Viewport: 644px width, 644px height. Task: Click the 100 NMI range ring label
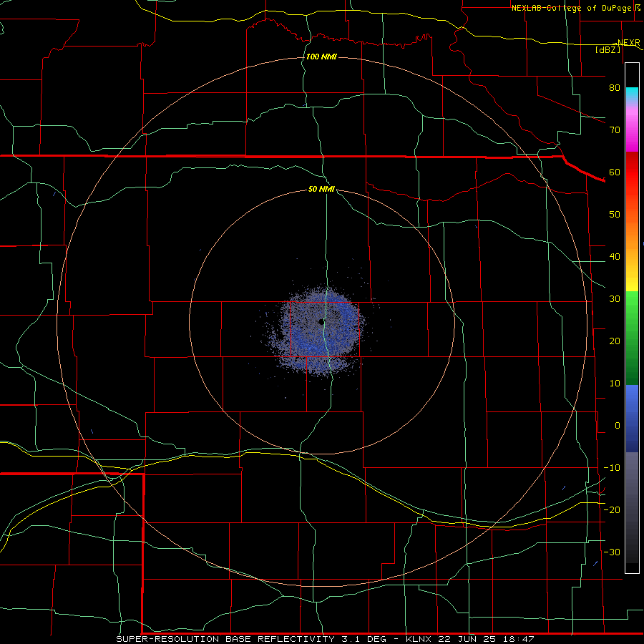pos(321,57)
